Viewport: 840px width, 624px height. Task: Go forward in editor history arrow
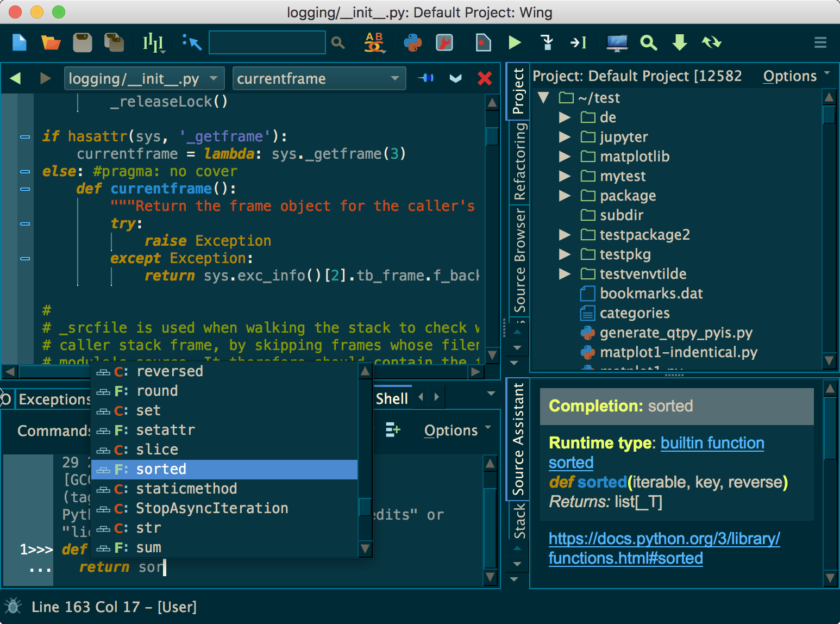(x=46, y=79)
